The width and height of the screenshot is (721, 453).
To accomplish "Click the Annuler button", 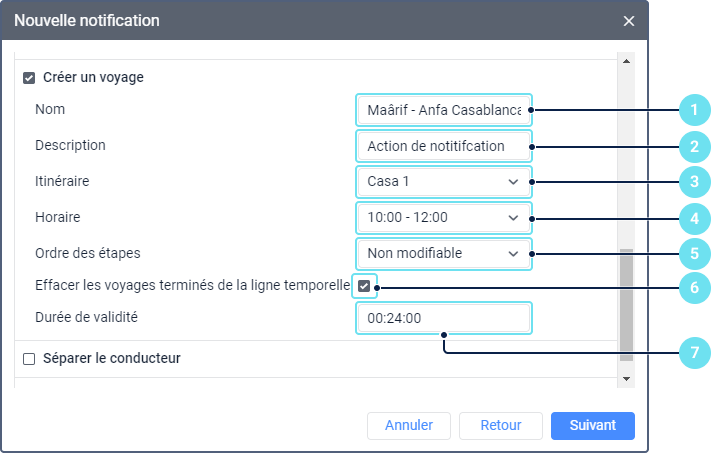I will click(x=409, y=426).
